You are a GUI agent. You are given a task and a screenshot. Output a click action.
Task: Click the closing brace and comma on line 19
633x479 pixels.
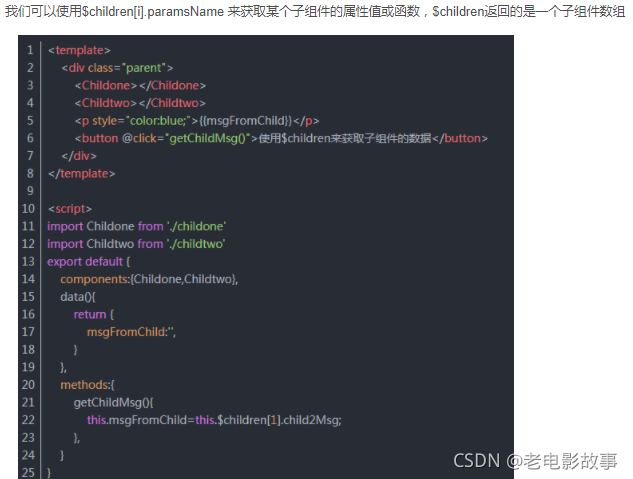click(63, 367)
